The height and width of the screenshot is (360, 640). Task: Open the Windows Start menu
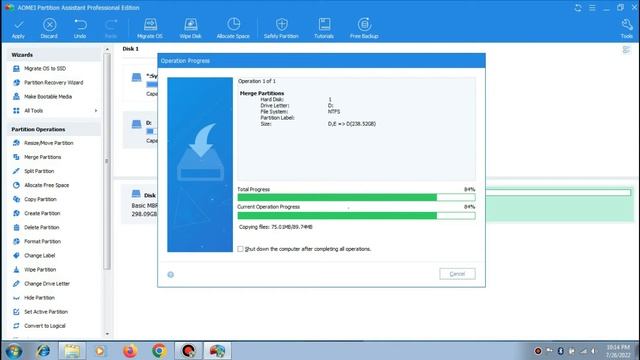pos(14,351)
